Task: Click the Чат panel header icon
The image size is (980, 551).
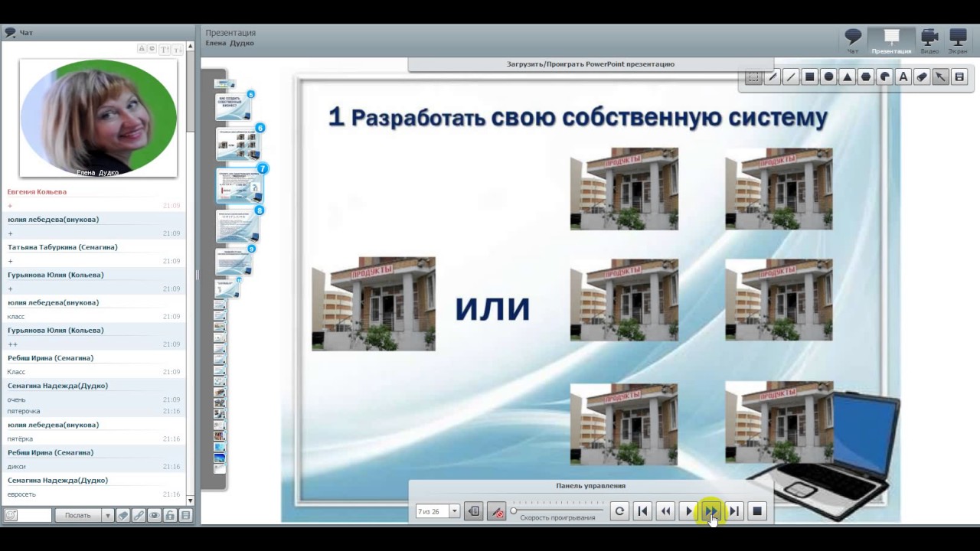Action: click(10, 33)
